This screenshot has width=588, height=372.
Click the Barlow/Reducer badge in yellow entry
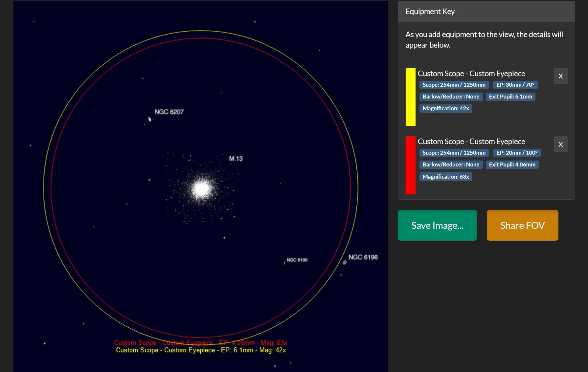(451, 97)
